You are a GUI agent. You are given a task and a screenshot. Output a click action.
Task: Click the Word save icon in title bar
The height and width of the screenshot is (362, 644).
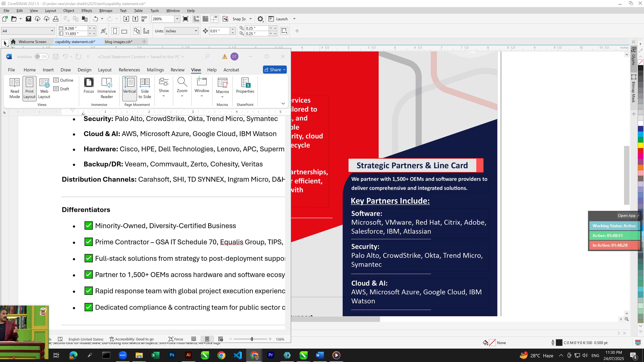pyautogui.click(x=56, y=57)
